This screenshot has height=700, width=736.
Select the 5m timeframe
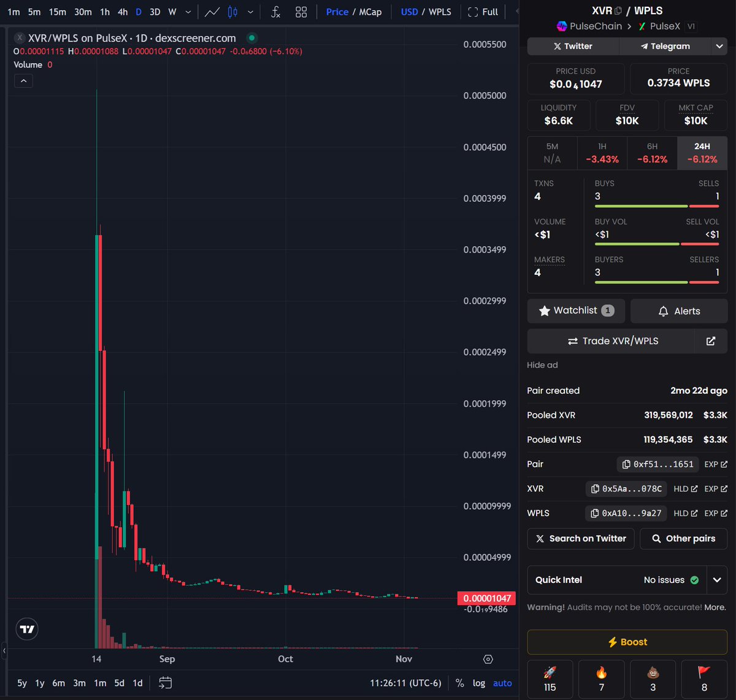[x=34, y=12]
